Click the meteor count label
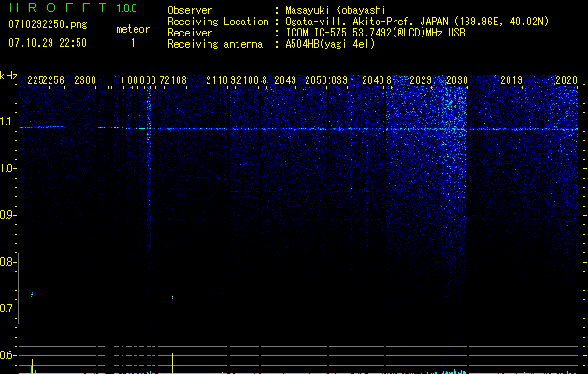 133,29
